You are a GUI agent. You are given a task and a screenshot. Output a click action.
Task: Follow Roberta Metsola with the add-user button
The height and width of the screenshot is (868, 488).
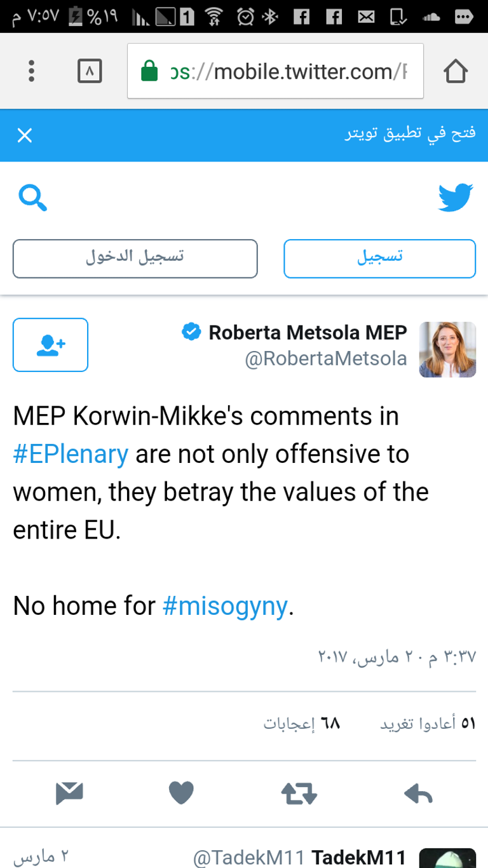click(51, 345)
